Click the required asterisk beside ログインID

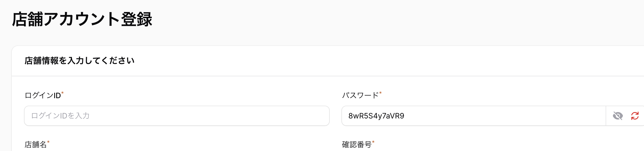pos(63,93)
